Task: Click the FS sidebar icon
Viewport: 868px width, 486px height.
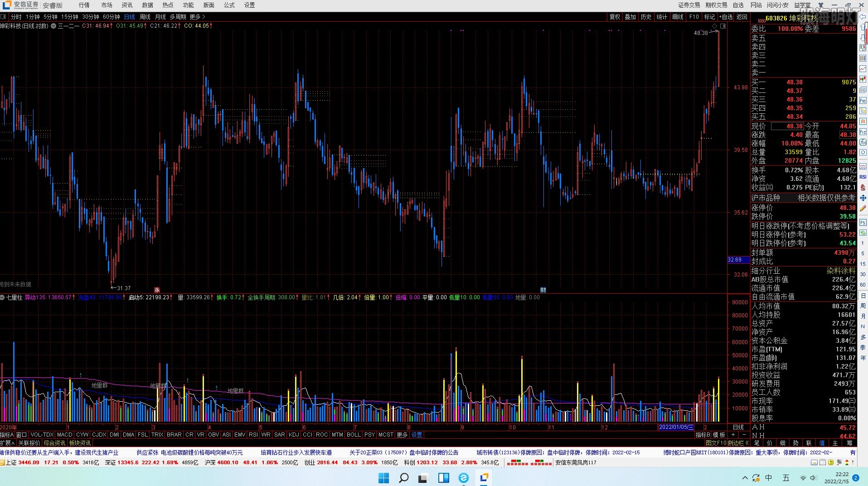Action: coord(863,222)
